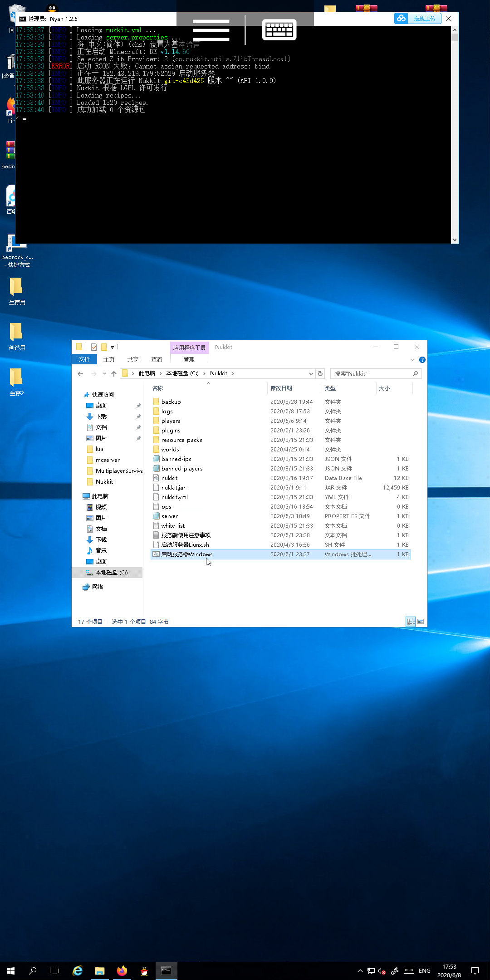Click the console scrollbar up arrow
The height and width of the screenshot is (980, 490).
pos(455,29)
